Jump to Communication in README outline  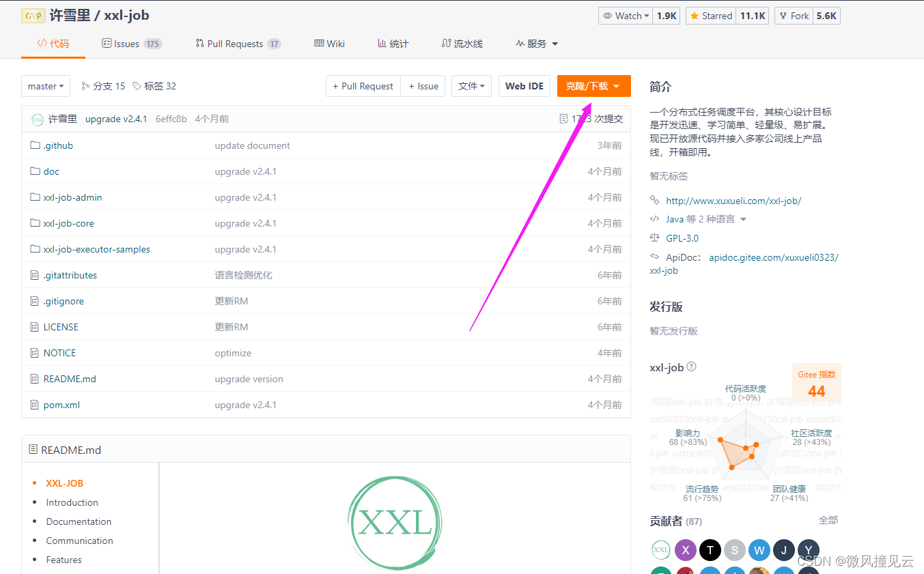coord(79,541)
